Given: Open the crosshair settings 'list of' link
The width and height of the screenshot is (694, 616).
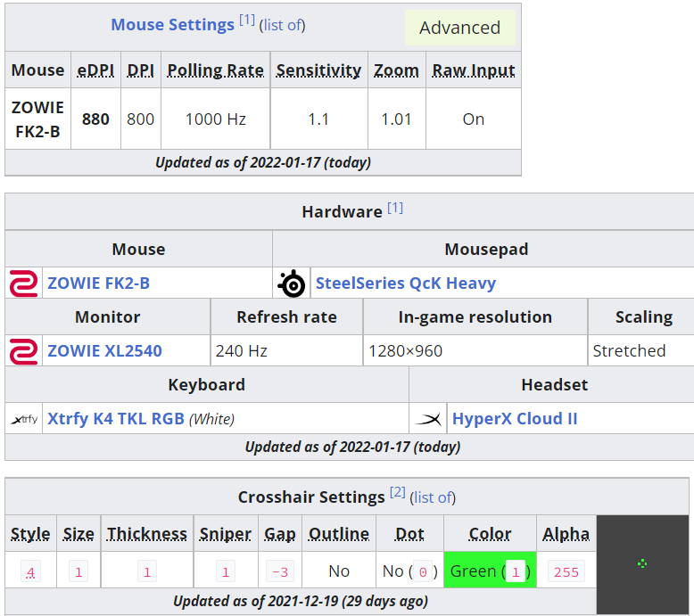Looking at the screenshot, I should (433, 497).
